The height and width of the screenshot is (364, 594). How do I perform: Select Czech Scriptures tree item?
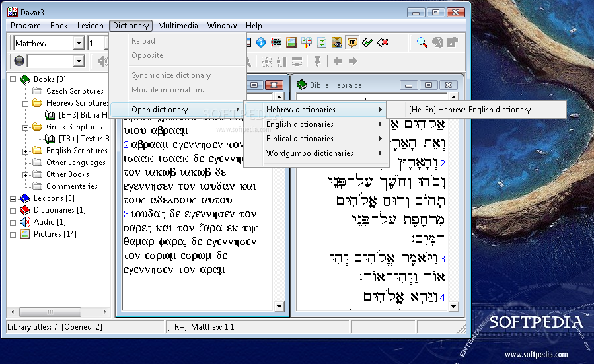(x=75, y=91)
